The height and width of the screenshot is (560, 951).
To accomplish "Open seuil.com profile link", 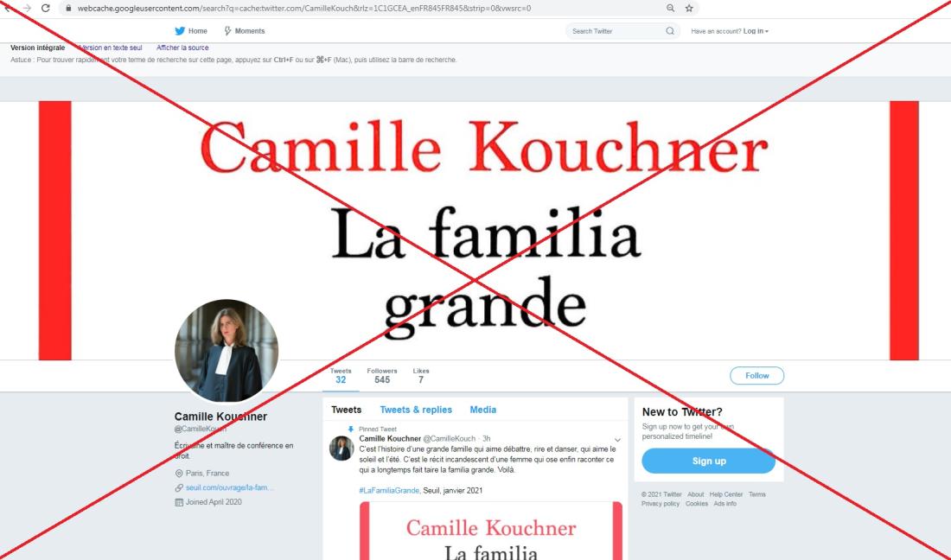I will 229,487.
